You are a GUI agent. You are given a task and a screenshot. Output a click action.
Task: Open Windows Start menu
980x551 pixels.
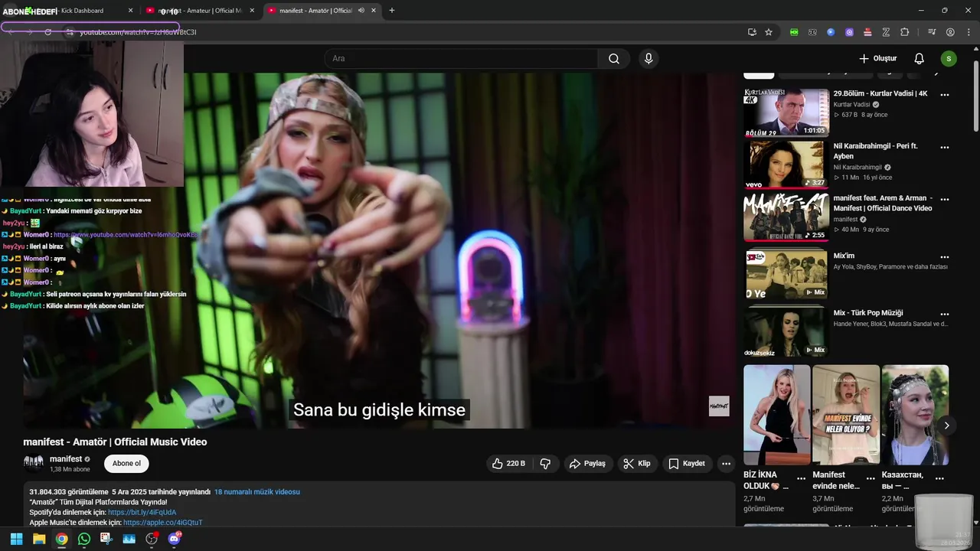click(x=16, y=539)
